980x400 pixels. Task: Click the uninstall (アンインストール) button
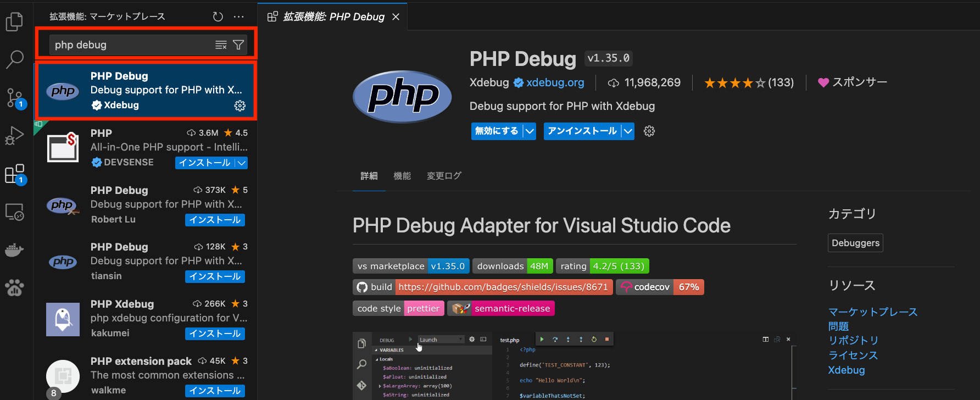coord(582,131)
